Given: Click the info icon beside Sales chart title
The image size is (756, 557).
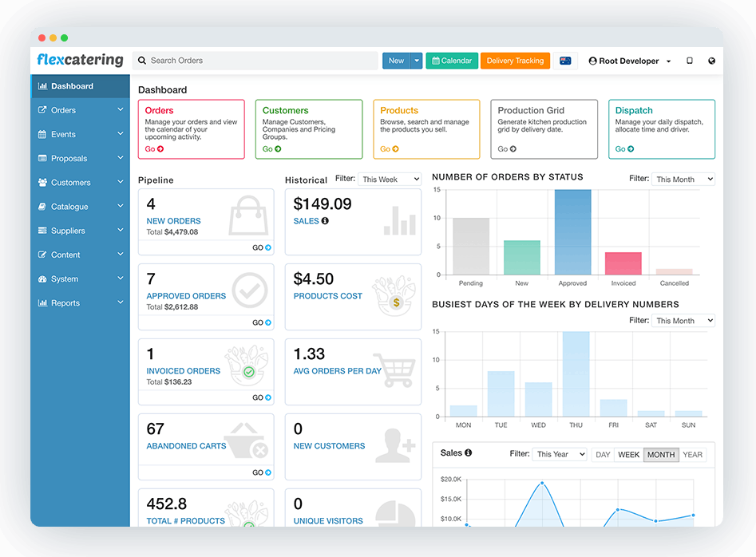Looking at the screenshot, I should 468,453.
